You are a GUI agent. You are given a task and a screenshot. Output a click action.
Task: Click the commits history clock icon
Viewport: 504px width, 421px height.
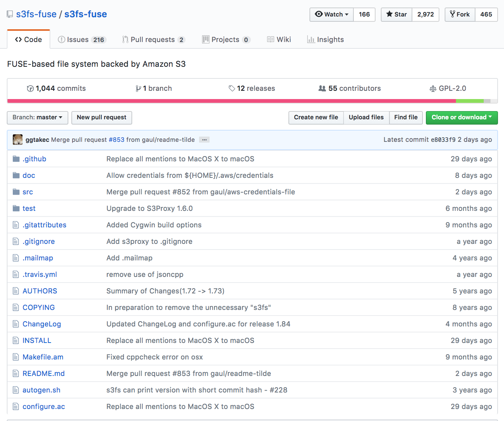[30, 89]
